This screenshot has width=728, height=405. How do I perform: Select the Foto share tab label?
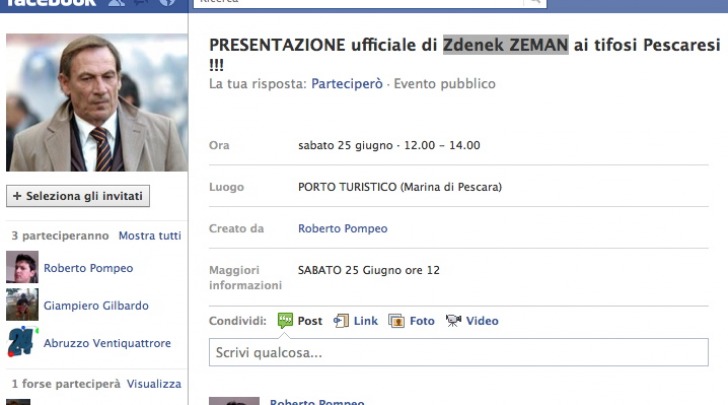click(x=422, y=321)
